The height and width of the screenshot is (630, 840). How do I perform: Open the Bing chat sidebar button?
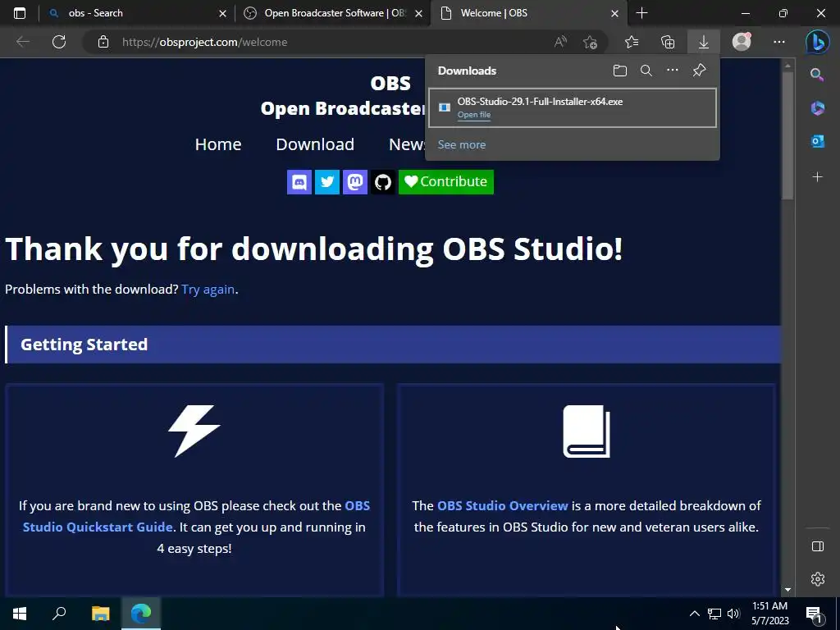(x=817, y=42)
